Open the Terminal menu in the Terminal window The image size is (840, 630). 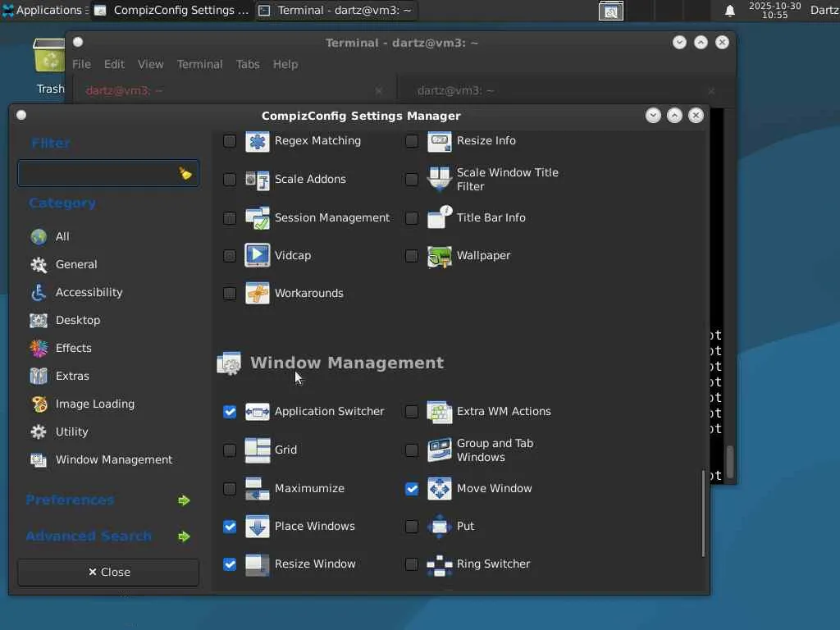(x=200, y=64)
